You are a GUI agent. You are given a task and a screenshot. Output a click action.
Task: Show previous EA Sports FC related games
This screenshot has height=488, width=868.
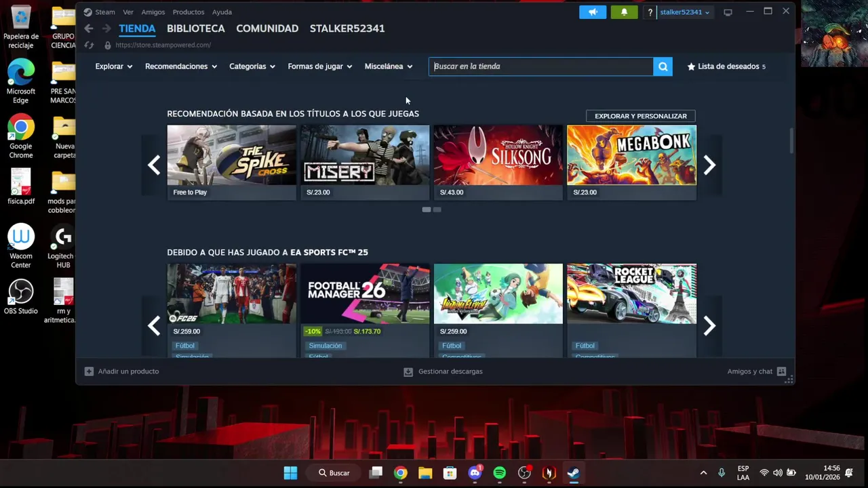[x=154, y=326]
